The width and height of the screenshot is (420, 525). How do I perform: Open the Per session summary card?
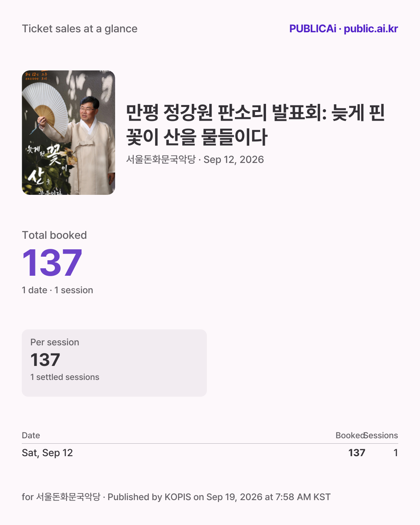[x=114, y=363]
